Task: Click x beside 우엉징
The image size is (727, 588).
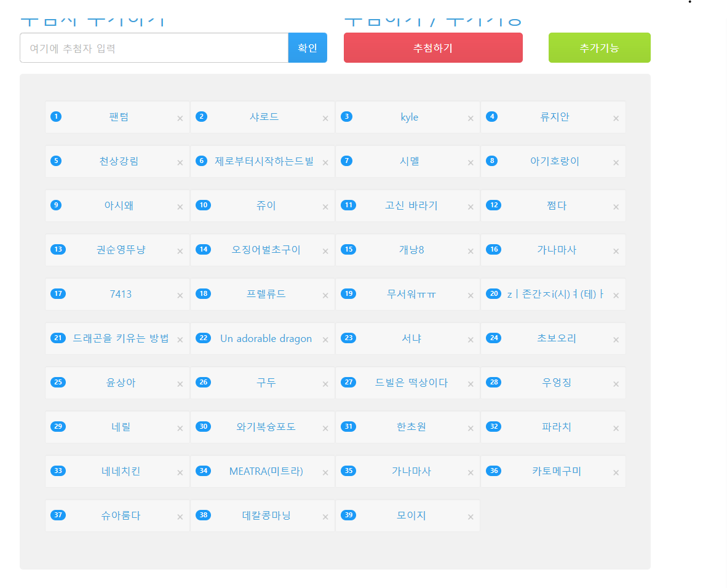Action: [x=616, y=384]
